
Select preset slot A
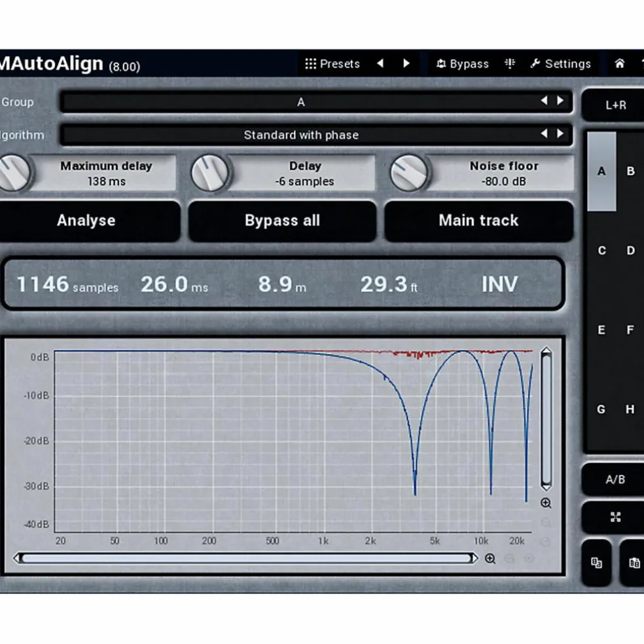[x=601, y=171]
